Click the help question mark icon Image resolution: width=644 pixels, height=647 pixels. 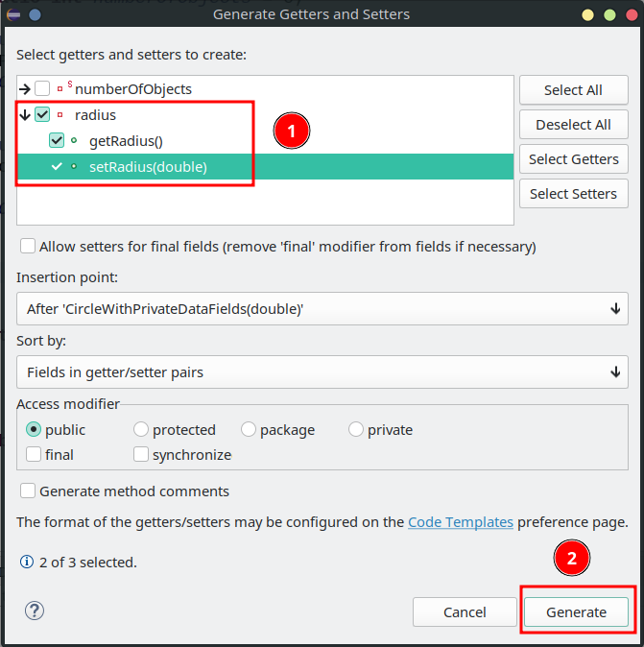35,611
